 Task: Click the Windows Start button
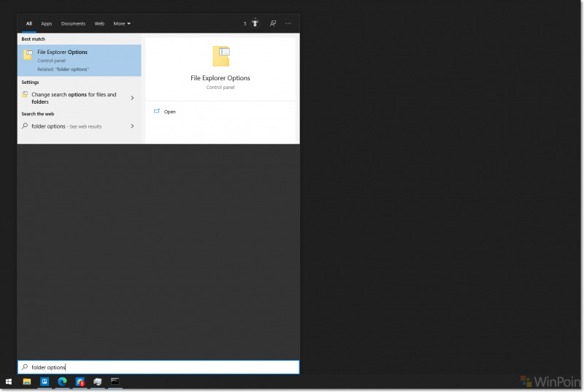[x=9, y=382]
